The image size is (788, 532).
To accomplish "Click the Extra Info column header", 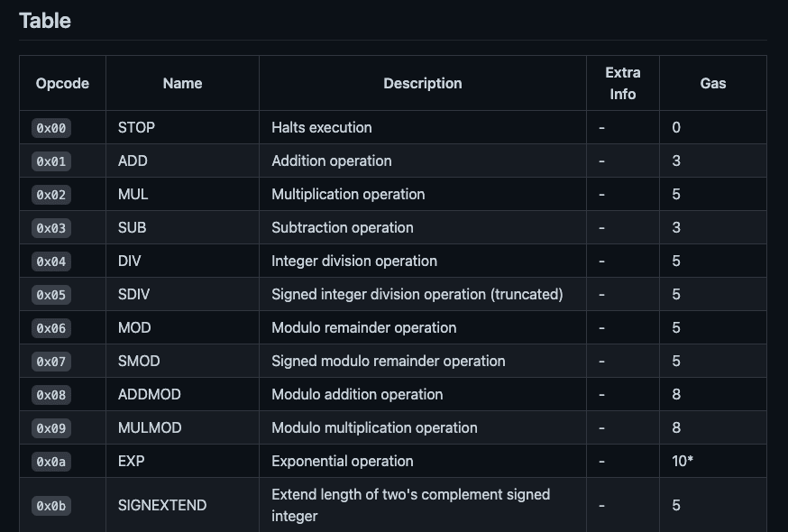I will coord(622,83).
